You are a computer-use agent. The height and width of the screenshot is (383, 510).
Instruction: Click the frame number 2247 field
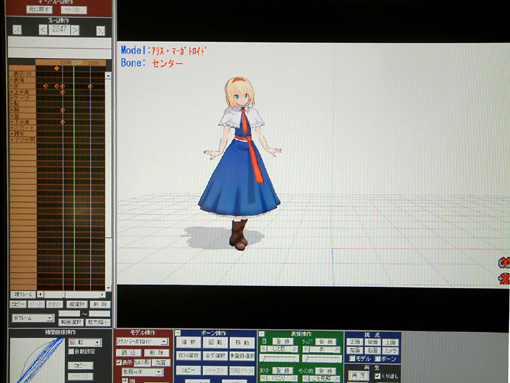pyautogui.click(x=59, y=30)
